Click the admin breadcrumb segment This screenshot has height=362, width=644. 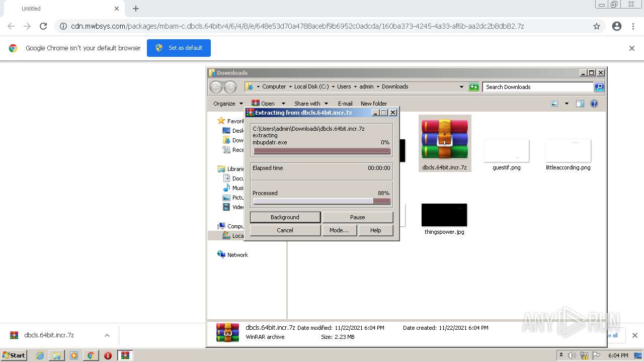366,87
